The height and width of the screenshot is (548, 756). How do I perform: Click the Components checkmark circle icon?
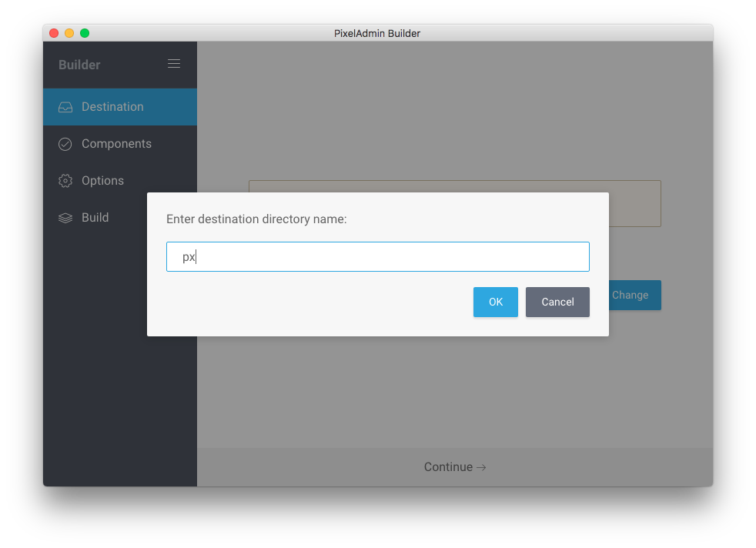[65, 144]
